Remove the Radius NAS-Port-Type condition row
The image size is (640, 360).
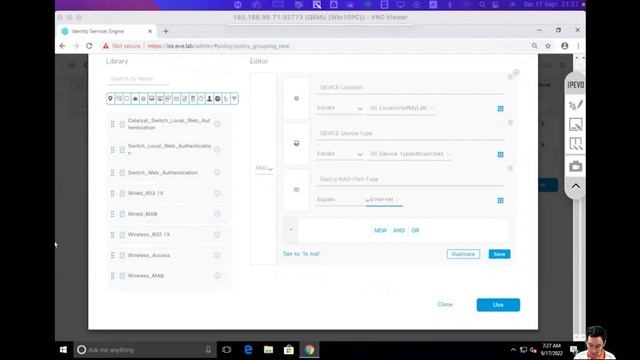[x=510, y=168]
